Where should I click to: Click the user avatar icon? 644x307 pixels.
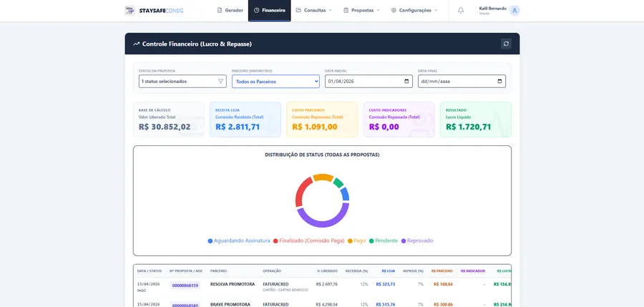[514, 11]
